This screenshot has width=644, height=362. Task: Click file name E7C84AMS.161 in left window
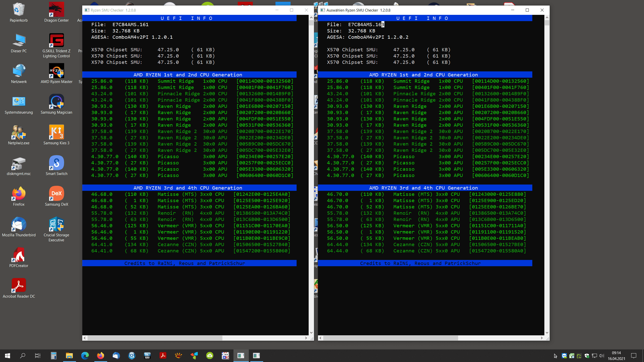(x=131, y=24)
